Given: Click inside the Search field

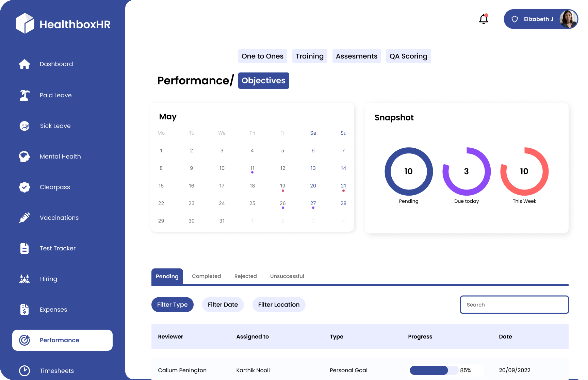Looking at the screenshot, I should pyautogui.click(x=514, y=304).
